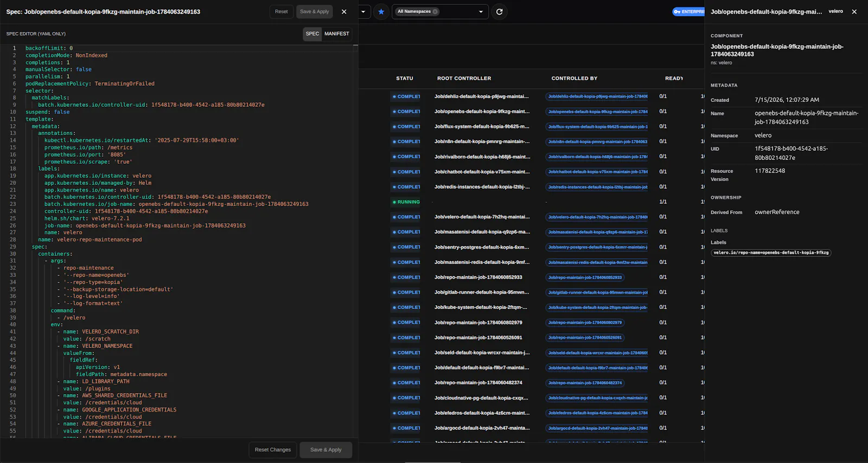The width and height of the screenshot is (868, 463).
Task: Refresh the resource list
Action: (x=499, y=11)
